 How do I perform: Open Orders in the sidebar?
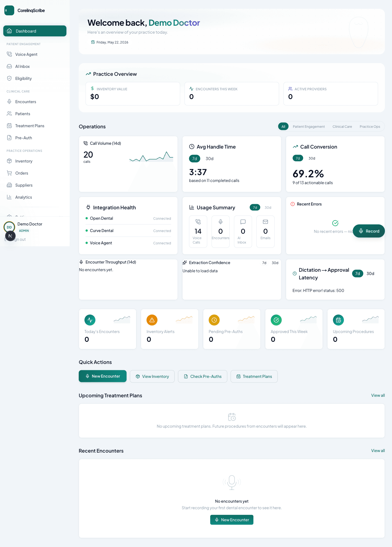(35, 173)
